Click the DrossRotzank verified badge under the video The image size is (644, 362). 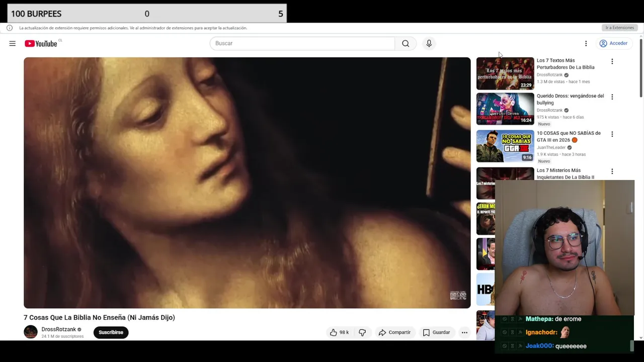[x=79, y=330]
